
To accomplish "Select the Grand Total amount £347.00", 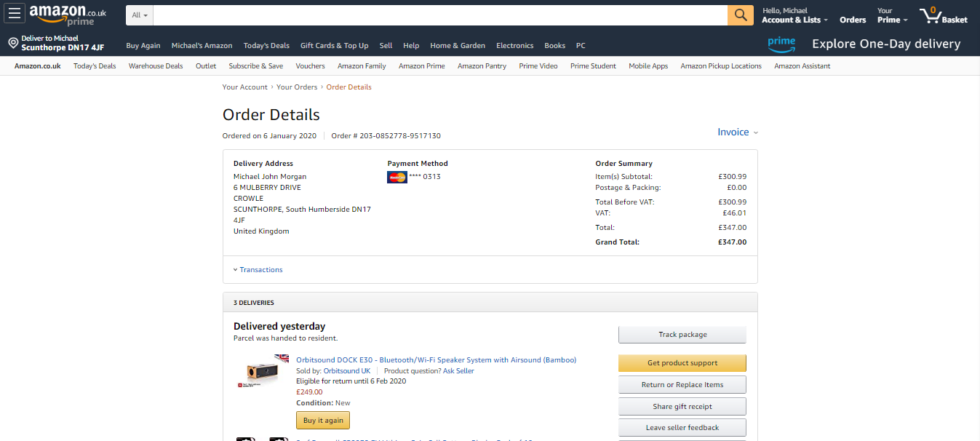I will coord(732,242).
